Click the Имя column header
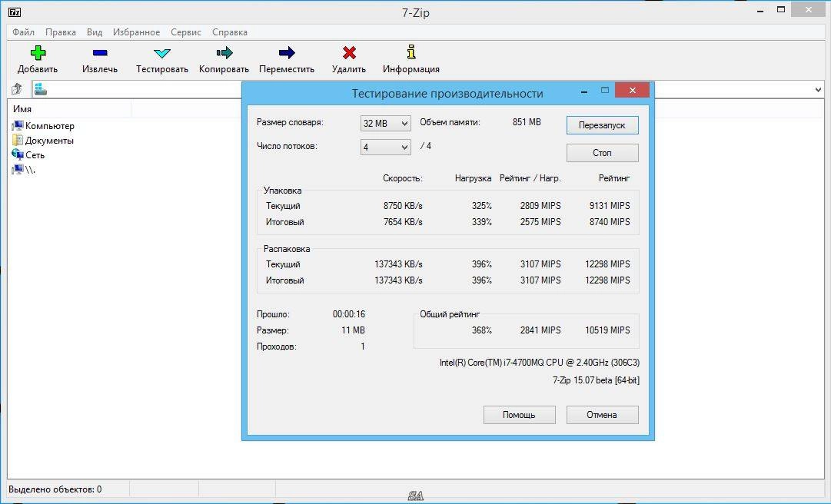 coord(69,109)
